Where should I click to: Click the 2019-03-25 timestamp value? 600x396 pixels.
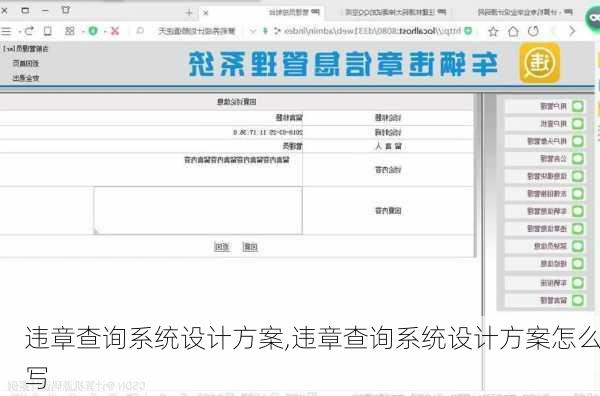coord(267,132)
